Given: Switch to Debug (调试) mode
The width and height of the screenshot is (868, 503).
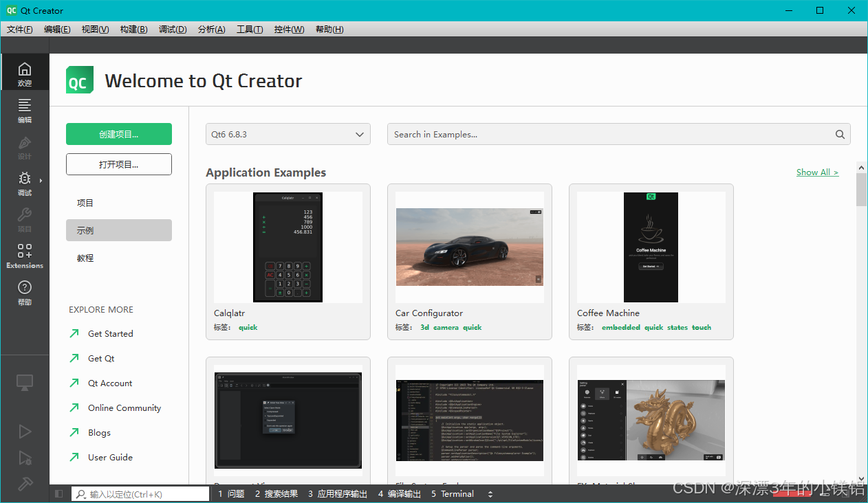Looking at the screenshot, I should pyautogui.click(x=25, y=182).
